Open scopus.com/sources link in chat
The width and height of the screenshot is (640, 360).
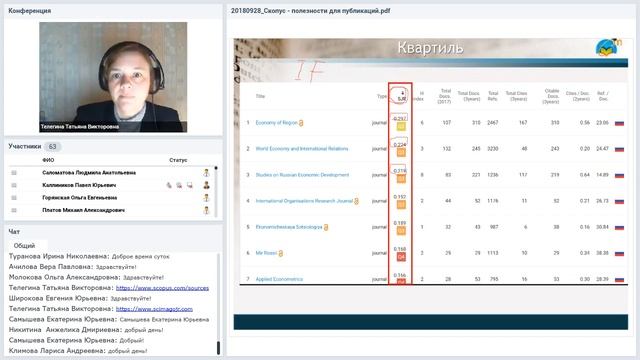pyautogui.click(x=162, y=288)
